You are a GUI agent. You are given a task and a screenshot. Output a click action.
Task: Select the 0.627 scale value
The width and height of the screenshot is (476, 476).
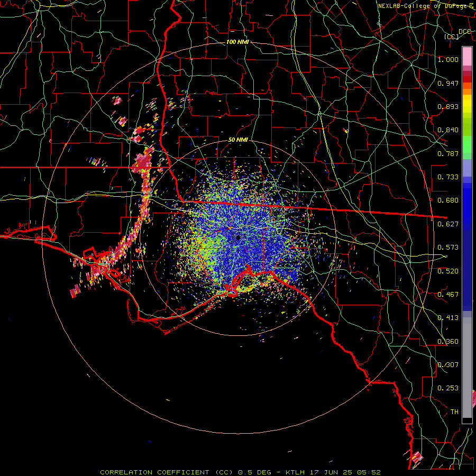448,224
